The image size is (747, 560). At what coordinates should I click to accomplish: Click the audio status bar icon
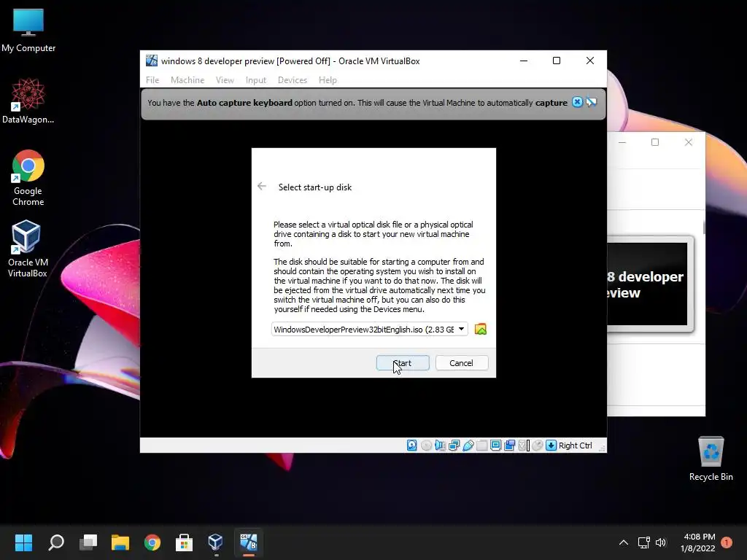(x=440, y=446)
